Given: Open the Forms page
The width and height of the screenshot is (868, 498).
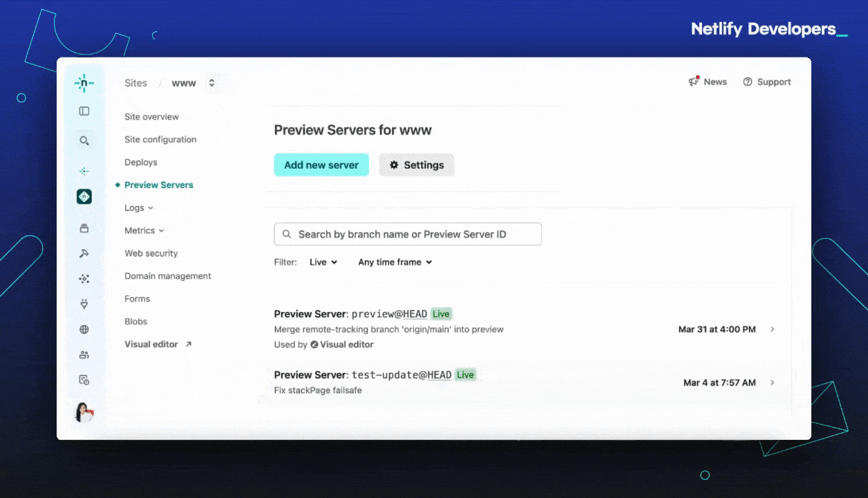Looking at the screenshot, I should (137, 299).
